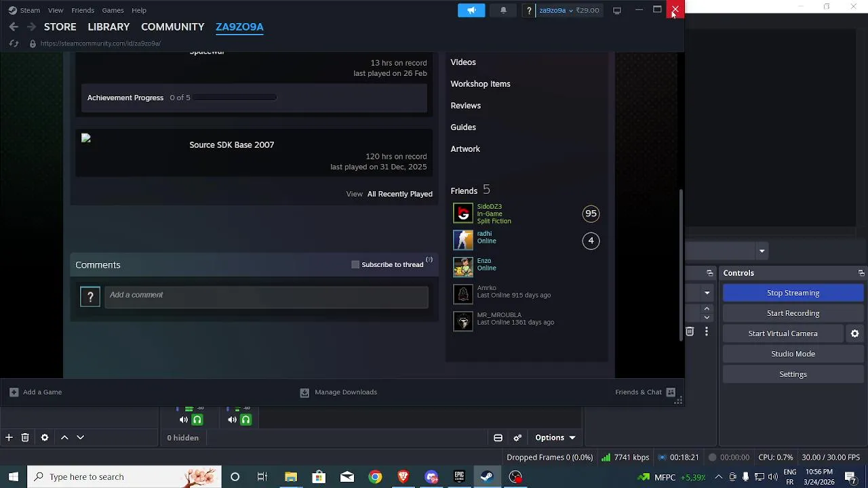Toggle OBS mixer layout icon

click(498, 438)
